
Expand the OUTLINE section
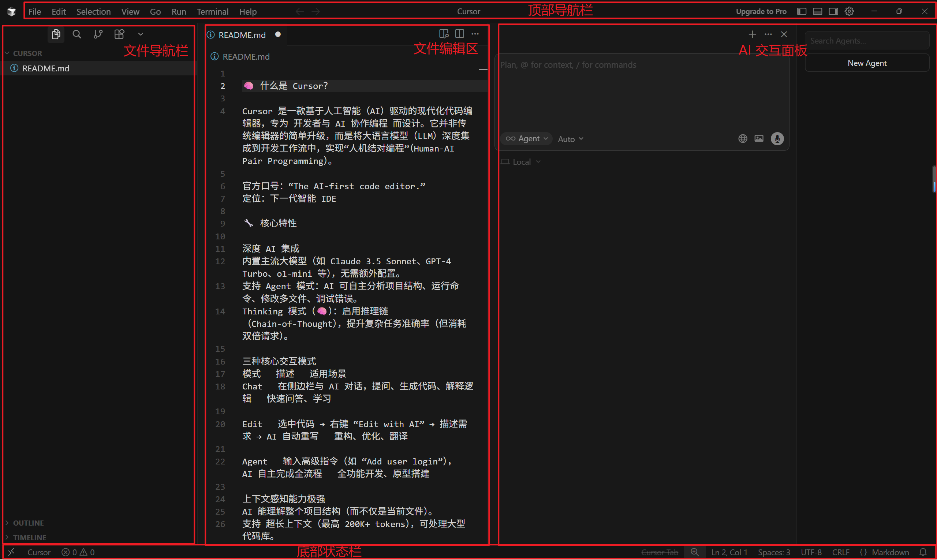point(28,523)
